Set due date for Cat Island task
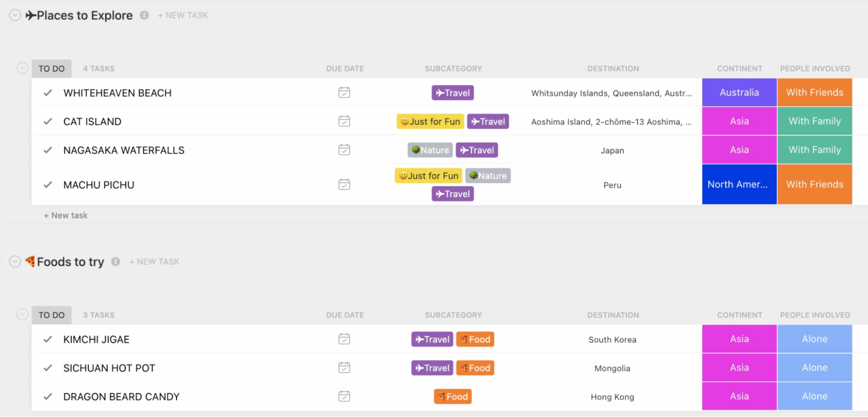Screen dimensions: 868x417 click(344, 121)
